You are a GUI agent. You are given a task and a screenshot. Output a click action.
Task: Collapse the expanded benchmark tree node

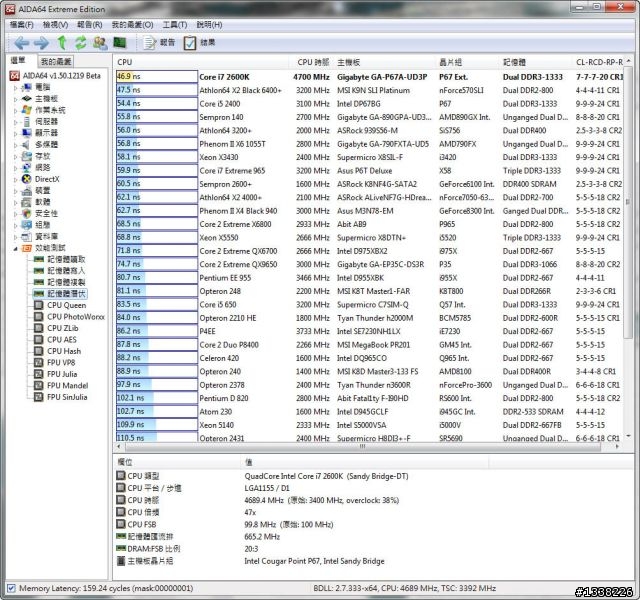[x=16, y=248]
